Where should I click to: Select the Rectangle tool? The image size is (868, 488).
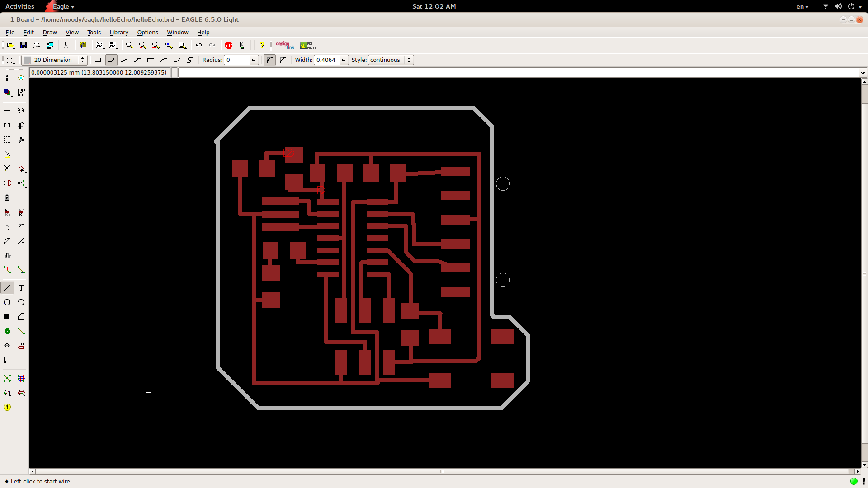coord(7,317)
